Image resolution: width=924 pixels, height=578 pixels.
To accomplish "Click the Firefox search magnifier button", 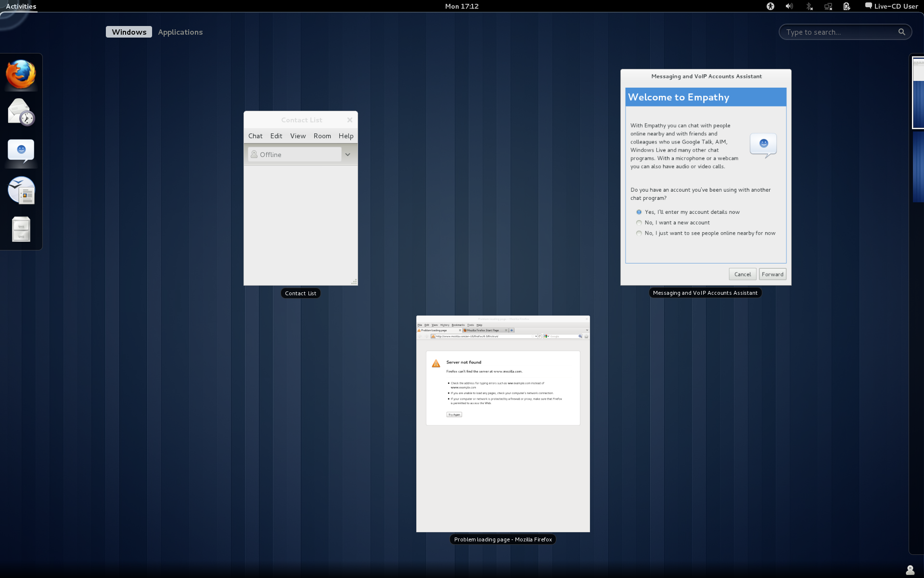I will pos(580,336).
